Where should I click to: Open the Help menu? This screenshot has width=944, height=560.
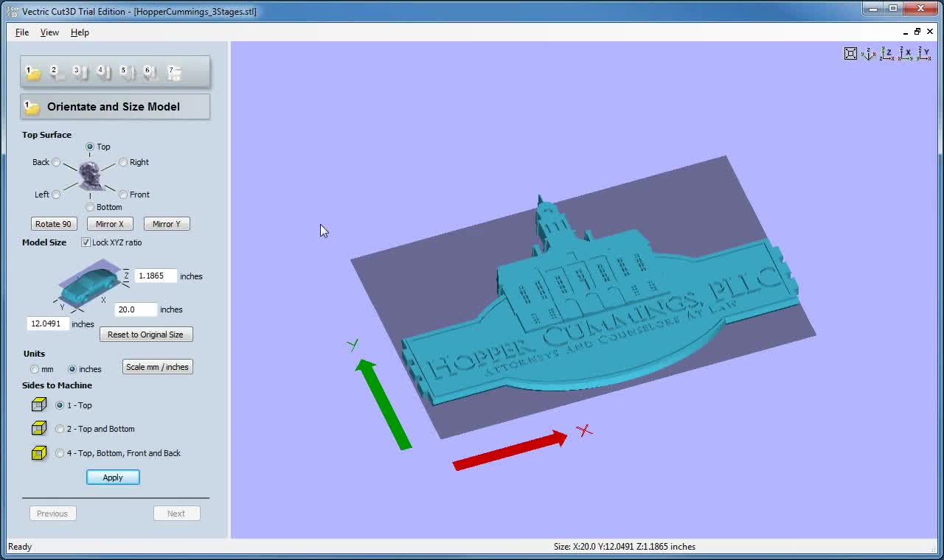point(80,32)
